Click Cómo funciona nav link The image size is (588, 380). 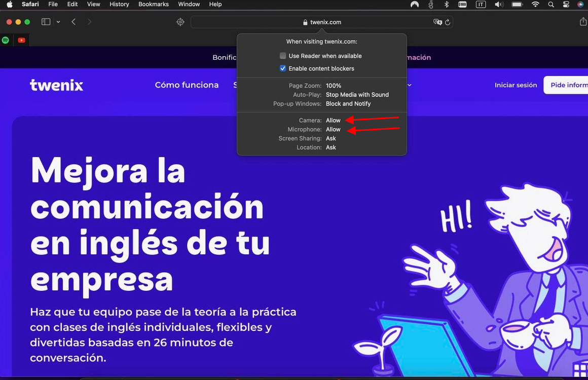(x=187, y=85)
